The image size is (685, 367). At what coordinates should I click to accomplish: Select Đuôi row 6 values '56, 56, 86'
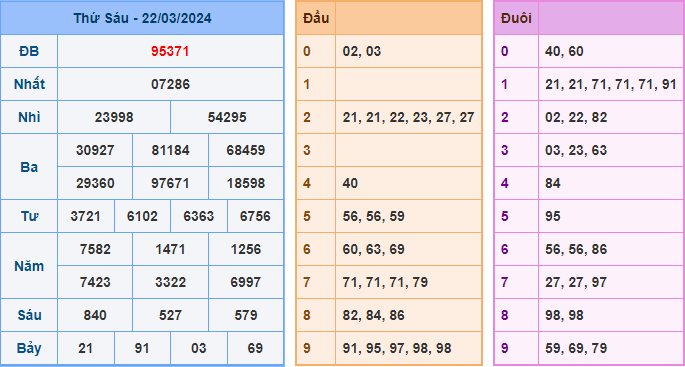[x=576, y=249]
